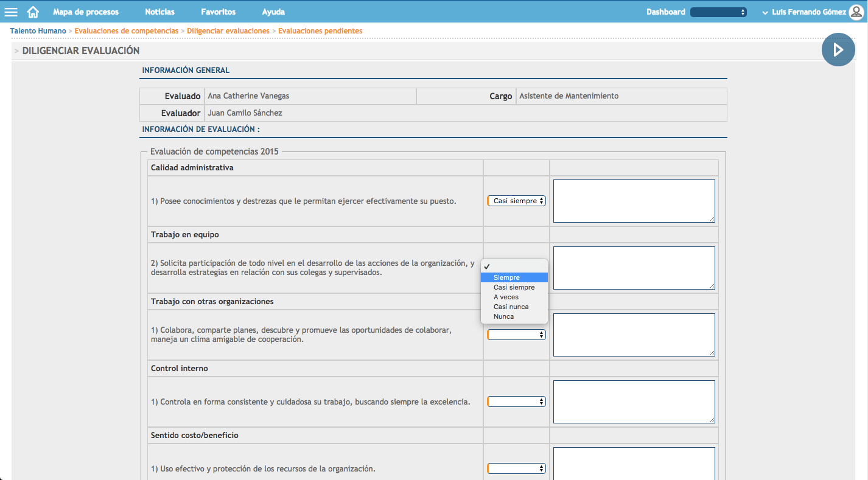Click the Trabajo en equipo section header

185,234
